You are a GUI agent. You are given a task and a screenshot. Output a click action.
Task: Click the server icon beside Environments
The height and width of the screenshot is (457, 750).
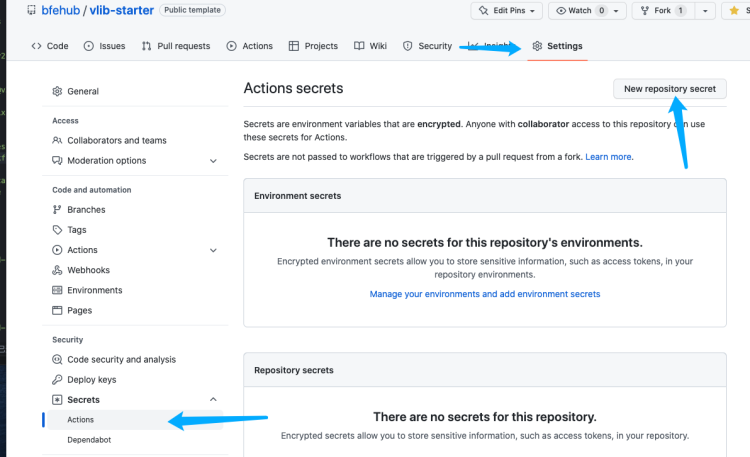point(57,290)
